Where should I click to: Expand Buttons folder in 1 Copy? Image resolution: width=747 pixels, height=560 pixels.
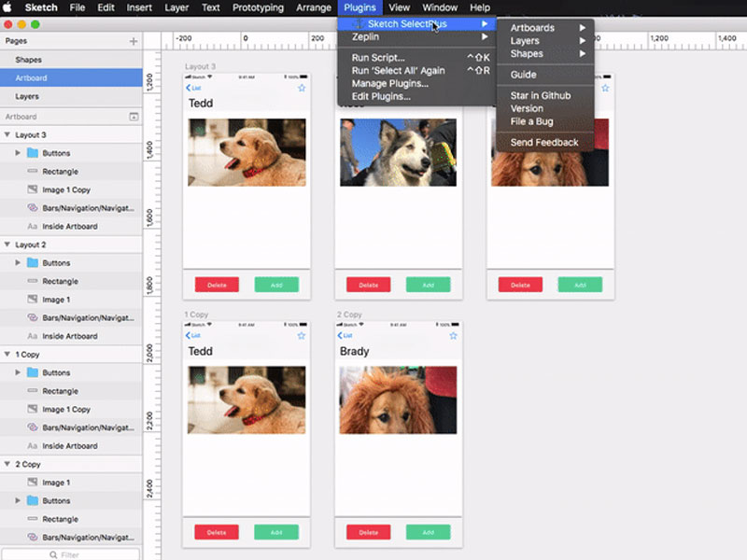pos(18,372)
